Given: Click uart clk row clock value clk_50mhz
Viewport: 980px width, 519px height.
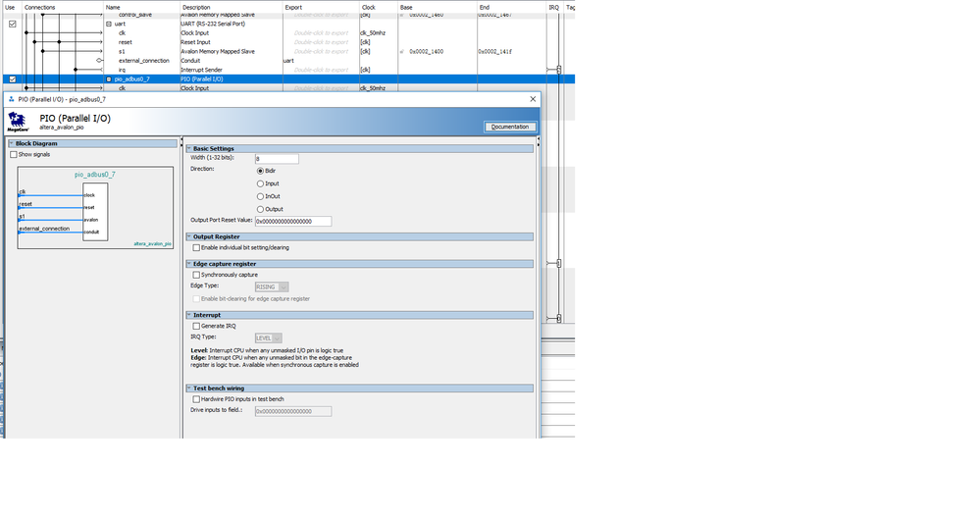Looking at the screenshot, I should coord(373,33).
